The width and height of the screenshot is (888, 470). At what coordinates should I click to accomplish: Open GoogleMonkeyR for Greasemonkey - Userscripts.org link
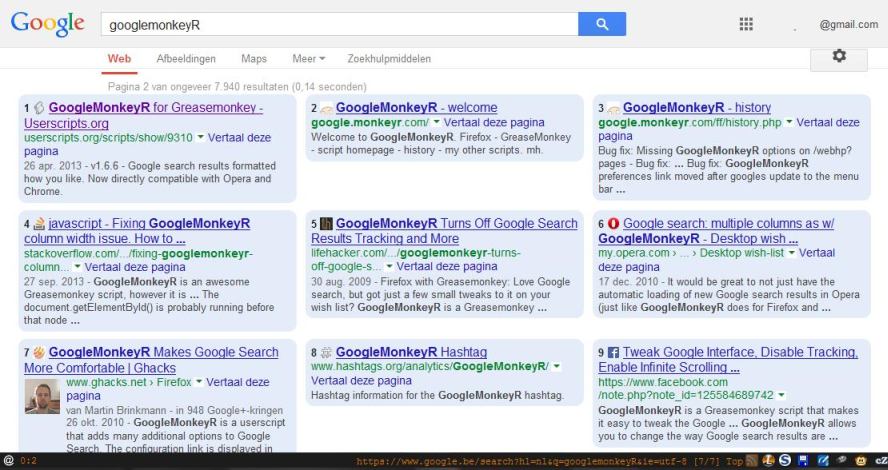point(143,115)
